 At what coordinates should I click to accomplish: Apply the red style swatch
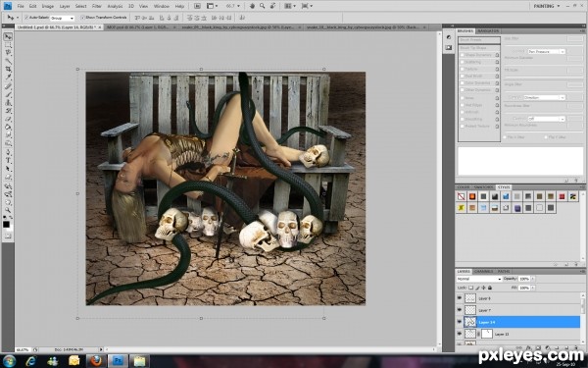click(x=562, y=196)
